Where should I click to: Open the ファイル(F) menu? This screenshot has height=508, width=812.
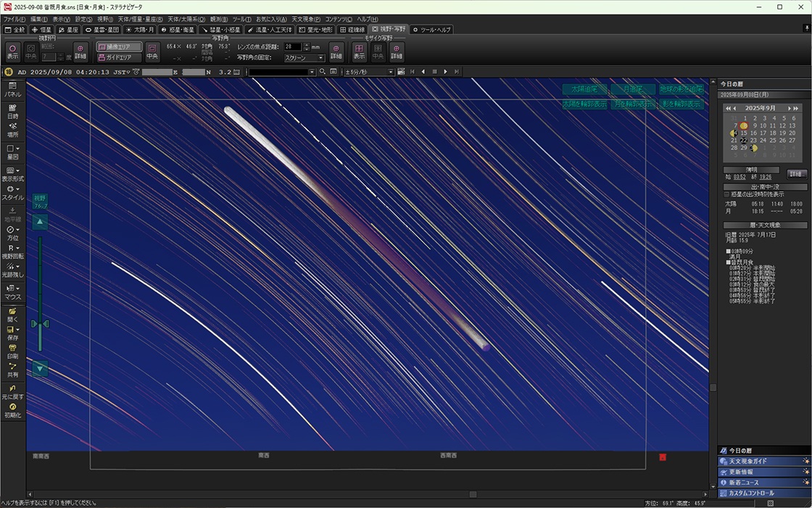(x=14, y=19)
